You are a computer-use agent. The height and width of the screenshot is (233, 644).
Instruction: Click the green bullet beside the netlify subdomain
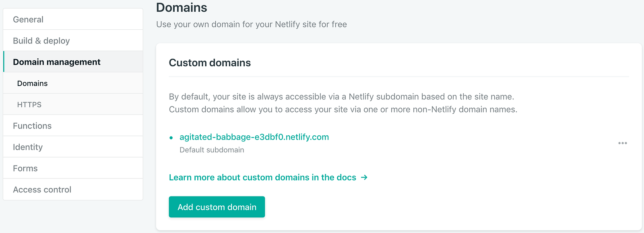coord(171,138)
